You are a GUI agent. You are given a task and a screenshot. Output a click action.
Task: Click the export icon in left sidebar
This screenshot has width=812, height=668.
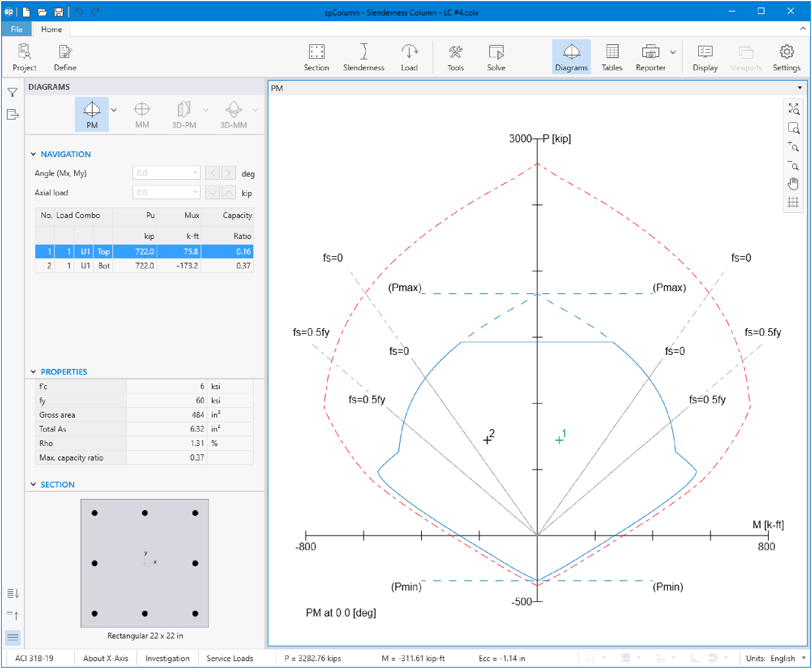(x=13, y=115)
